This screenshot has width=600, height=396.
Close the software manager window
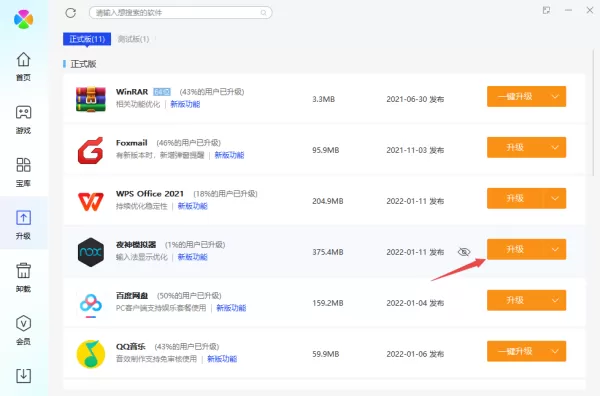(x=590, y=10)
